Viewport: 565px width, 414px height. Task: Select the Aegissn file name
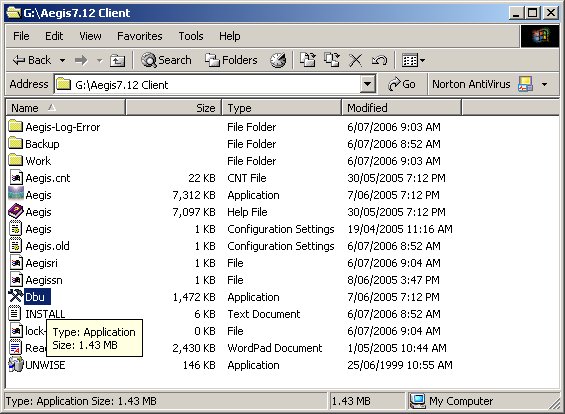point(44,280)
